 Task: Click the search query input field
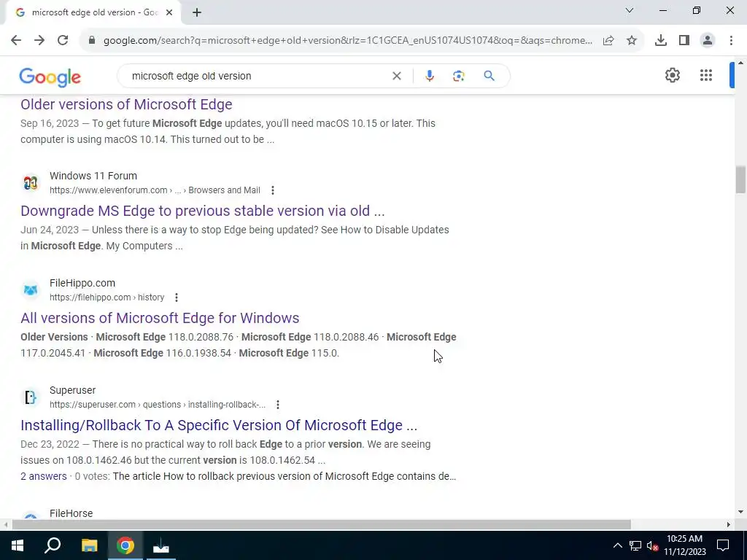pos(258,76)
